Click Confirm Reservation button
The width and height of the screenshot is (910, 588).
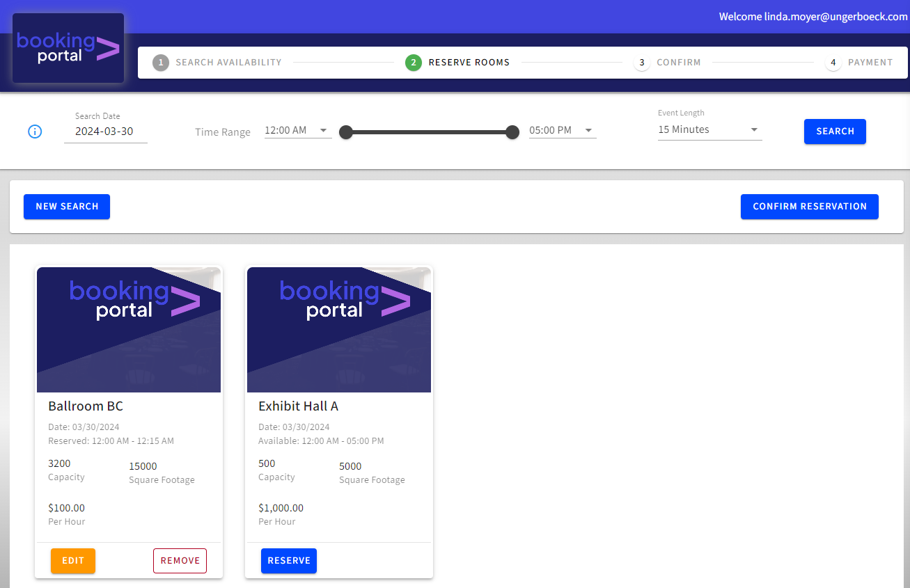coord(810,207)
